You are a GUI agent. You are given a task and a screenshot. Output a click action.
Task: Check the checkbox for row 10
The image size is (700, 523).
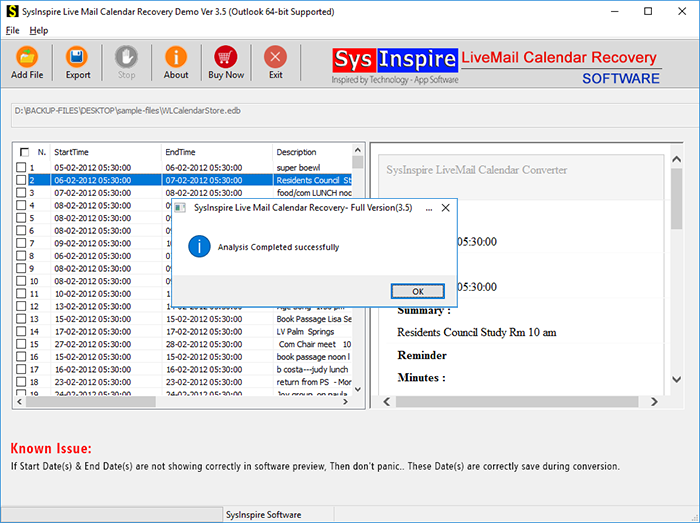21,281
